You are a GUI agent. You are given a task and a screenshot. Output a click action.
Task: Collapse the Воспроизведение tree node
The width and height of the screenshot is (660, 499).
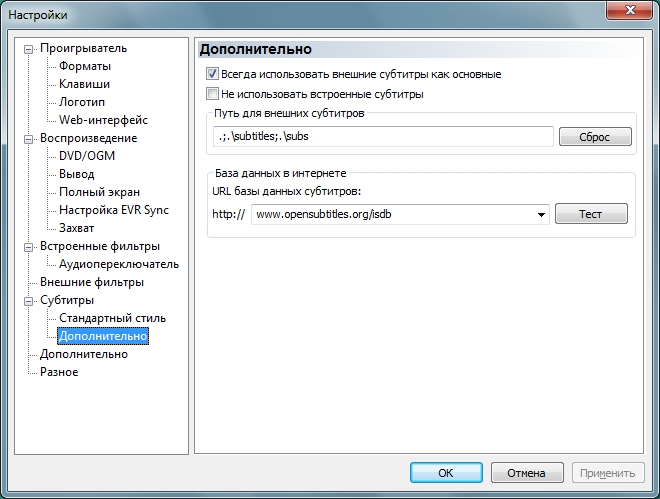click(29, 138)
